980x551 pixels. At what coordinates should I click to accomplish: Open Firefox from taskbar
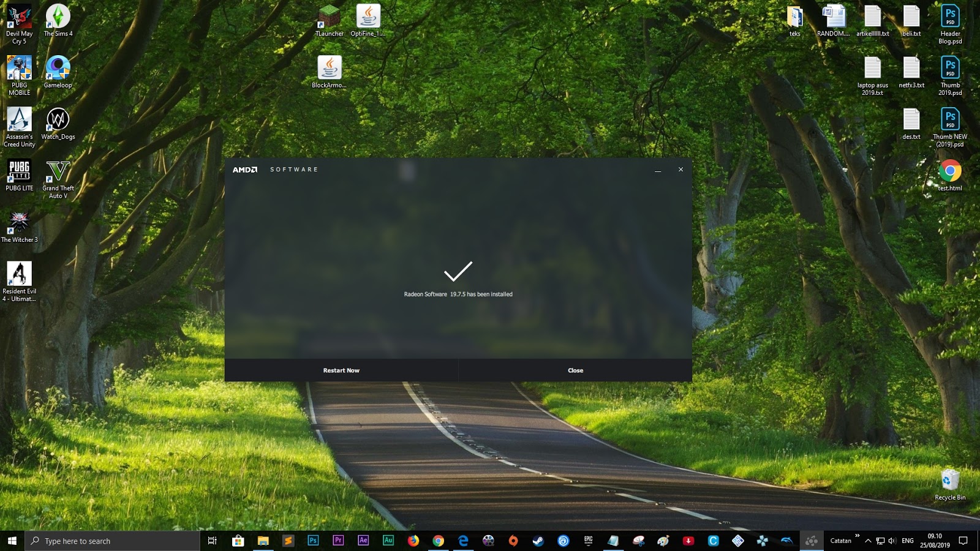coord(413,541)
